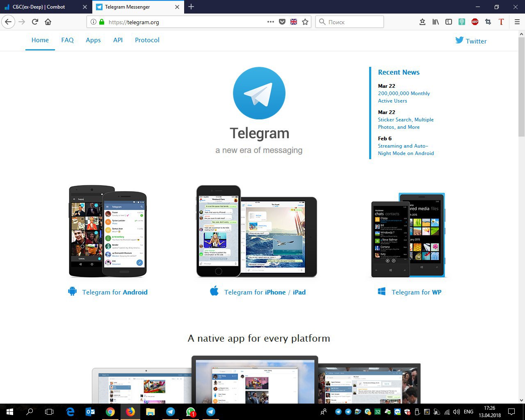Open the Adblock Plus extension
This screenshot has height=420, width=525.
[475, 22]
